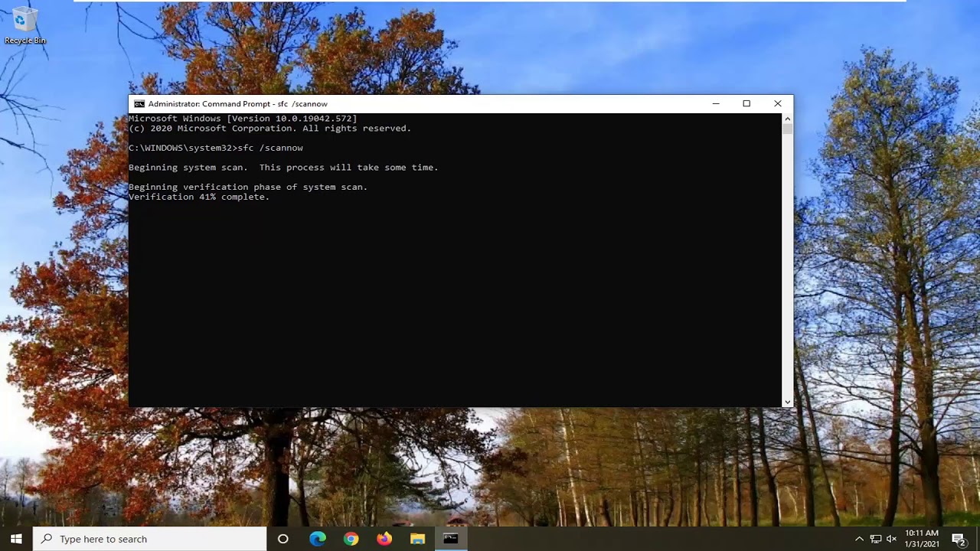Image resolution: width=980 pixels, height=551 pixels.
Task: Open File Explorer from taskbar
Action: (x=417, y=539)
